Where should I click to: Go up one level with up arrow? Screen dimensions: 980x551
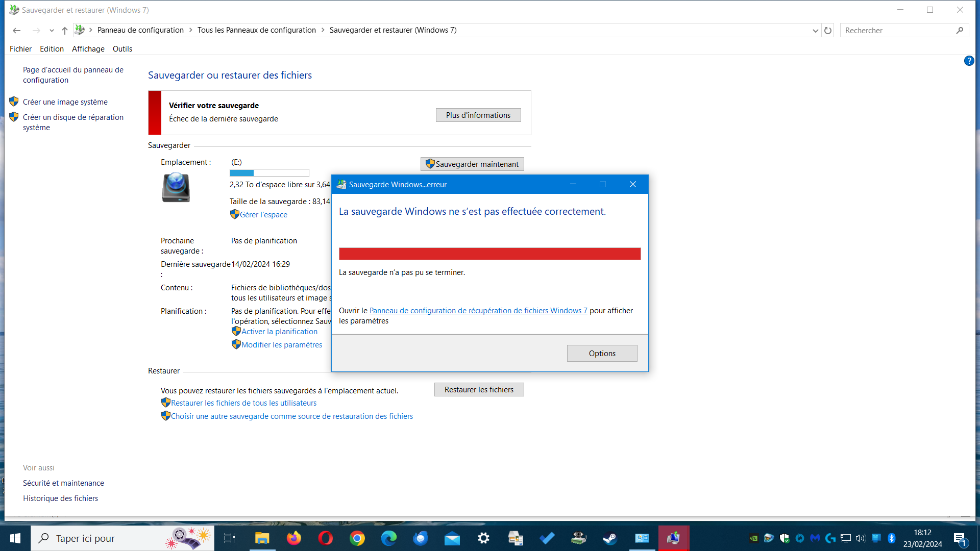click(x=65, y=31)
